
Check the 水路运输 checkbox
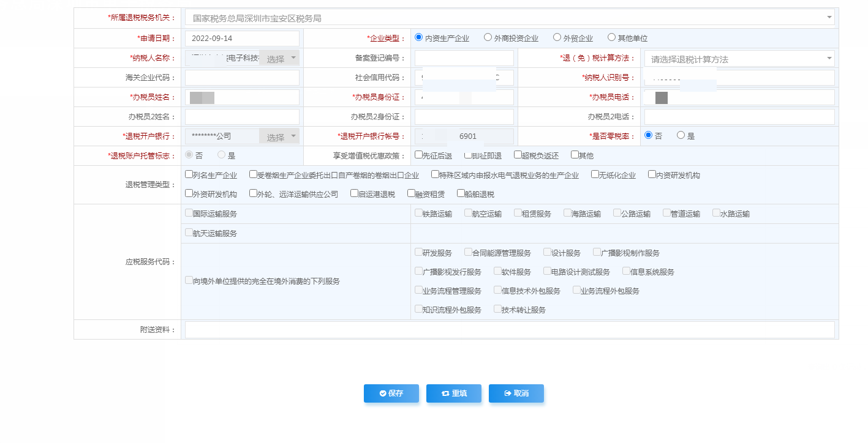click(x=716, y=213)
